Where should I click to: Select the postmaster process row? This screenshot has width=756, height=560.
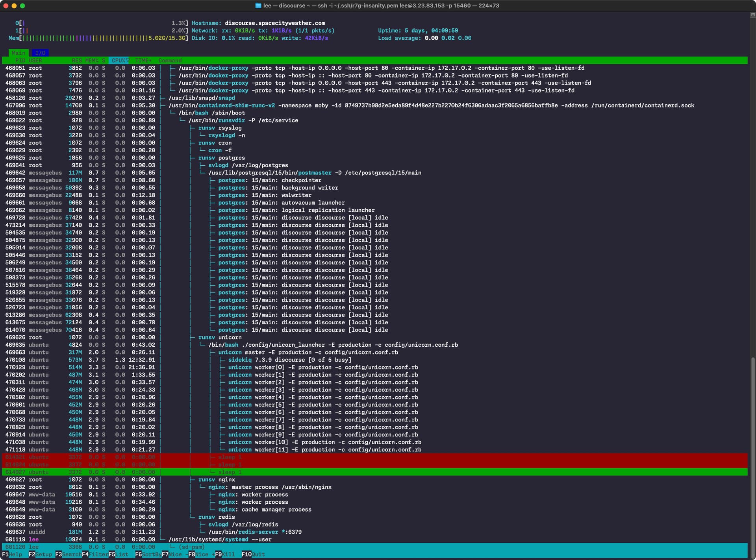(x=374, y=173)
